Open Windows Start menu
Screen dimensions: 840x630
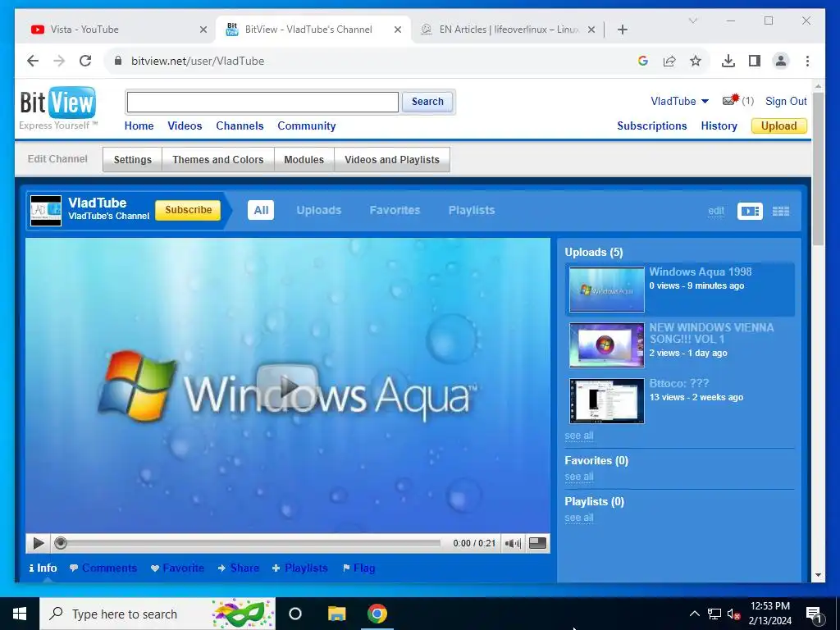[20, 614]
